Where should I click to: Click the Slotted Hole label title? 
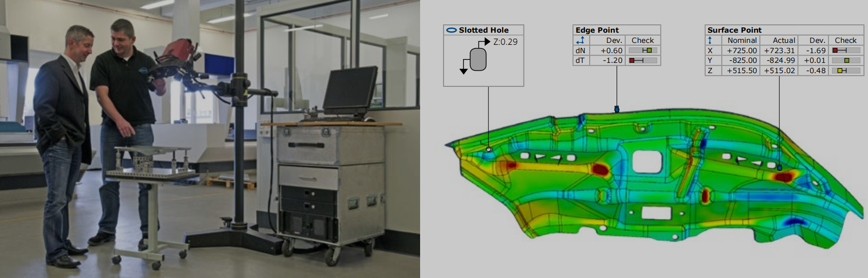point(483,30)
